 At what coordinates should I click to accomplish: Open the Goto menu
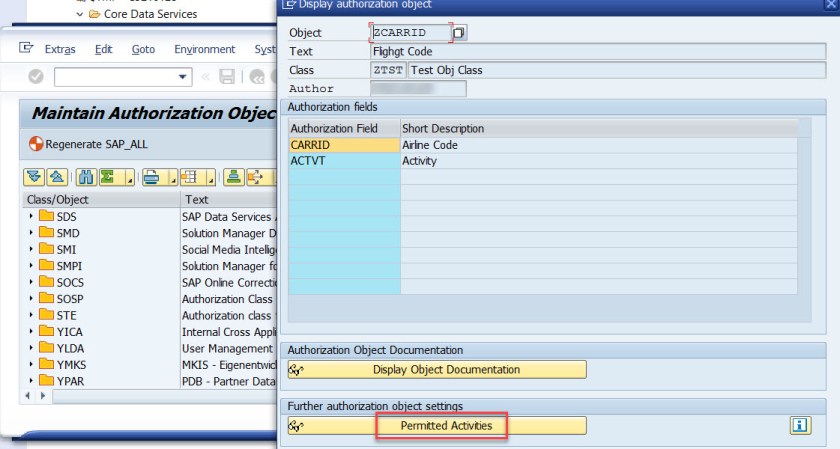[x=143, y=49]
